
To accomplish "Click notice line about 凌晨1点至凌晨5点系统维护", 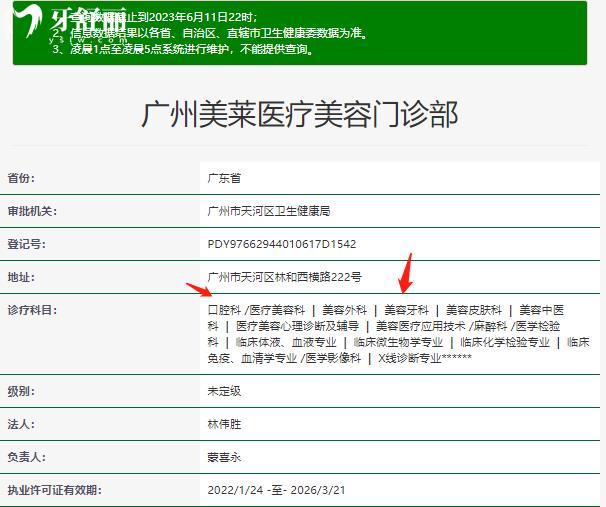I will pyautogui.click(x=183, y=49).
